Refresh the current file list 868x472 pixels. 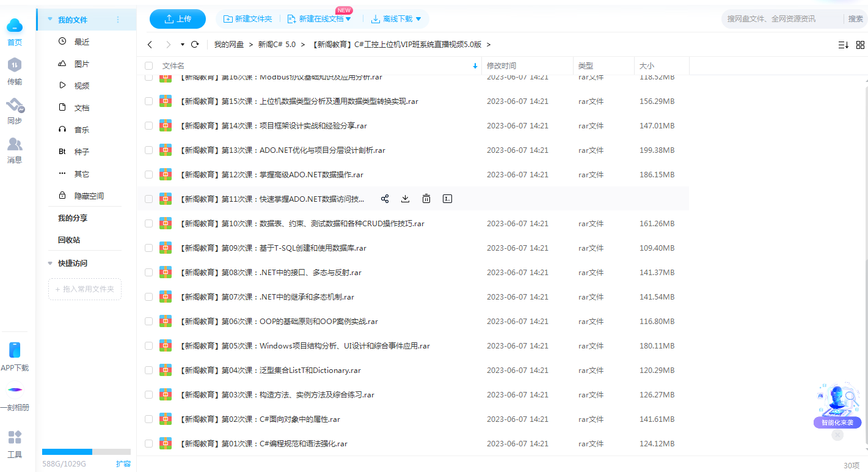click(195, 45)
